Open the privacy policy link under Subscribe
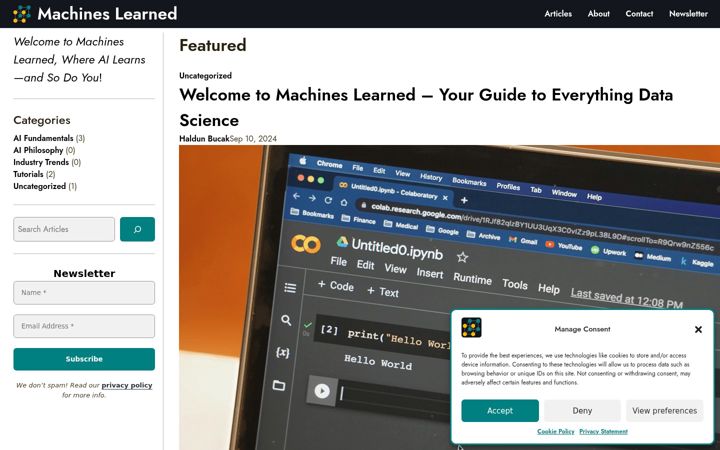720x450 pixels. [x=127, y=385]
